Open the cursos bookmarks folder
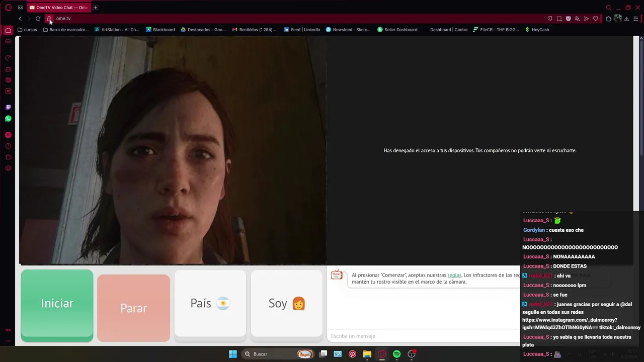This screenshot has height=362, width=644. [x=27, y=30]
